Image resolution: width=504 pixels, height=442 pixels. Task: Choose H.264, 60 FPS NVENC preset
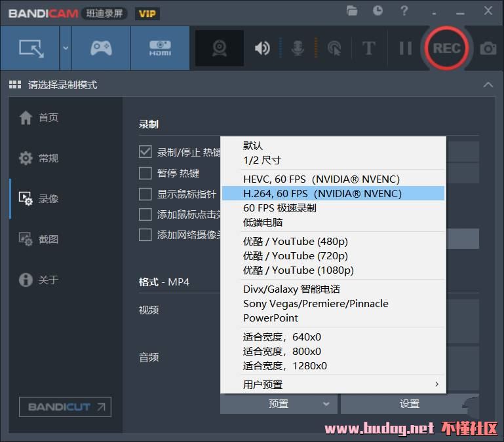(x=333, y=193)
